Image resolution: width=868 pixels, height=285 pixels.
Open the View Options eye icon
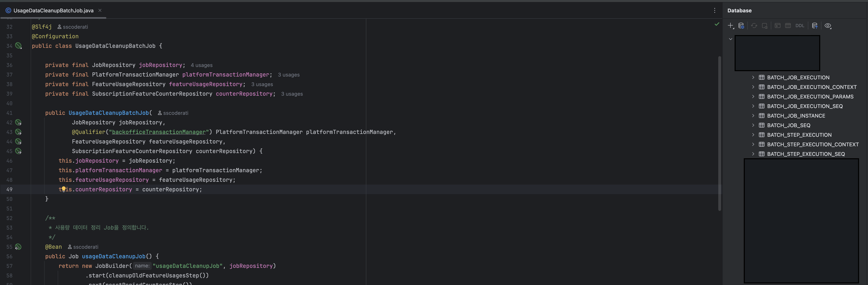coord(828,26)
